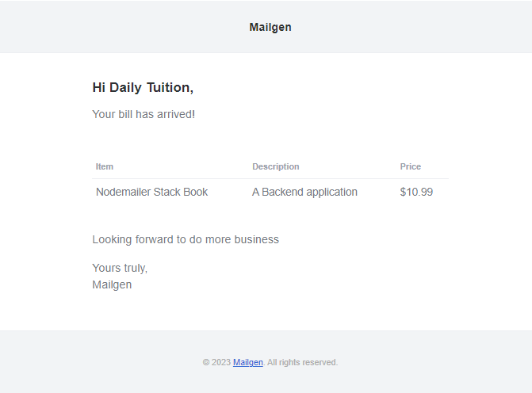This screenshot has height=393, width=532.
Task: Click the Price column header
Action: [x=411, y=166]
